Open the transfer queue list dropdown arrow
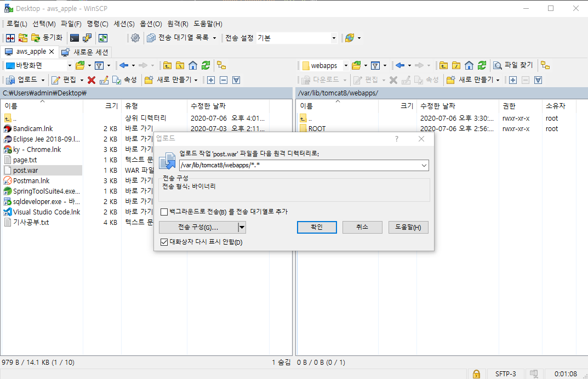Viewport: 588px width, 379px height. (214, 38)
